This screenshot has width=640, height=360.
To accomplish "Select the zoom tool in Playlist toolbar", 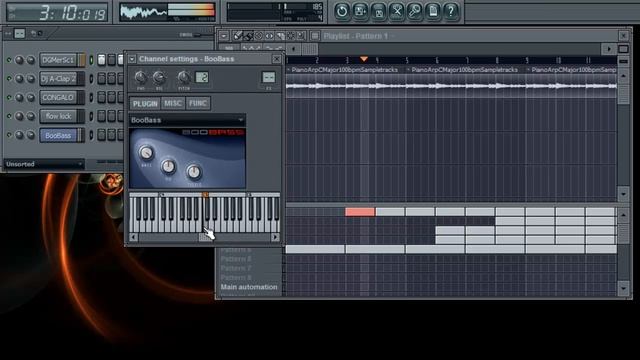I will pos(301,36).
